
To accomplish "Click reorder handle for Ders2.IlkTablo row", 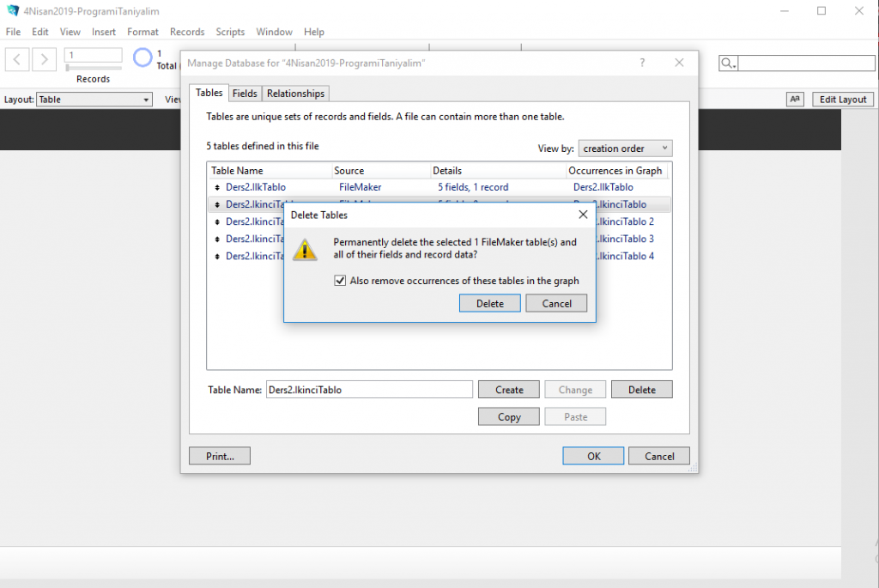I will coord(217,187).
